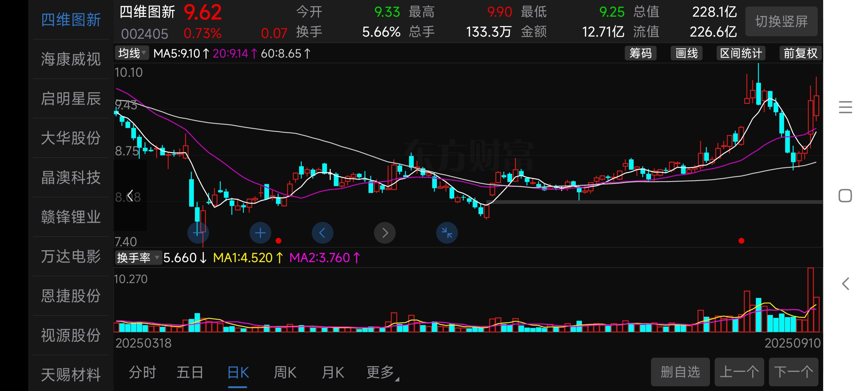Tap Android recent-apps menu icon
Image resolution: width=868 pixels, height=391 pixels.
[x=845, y=107]
